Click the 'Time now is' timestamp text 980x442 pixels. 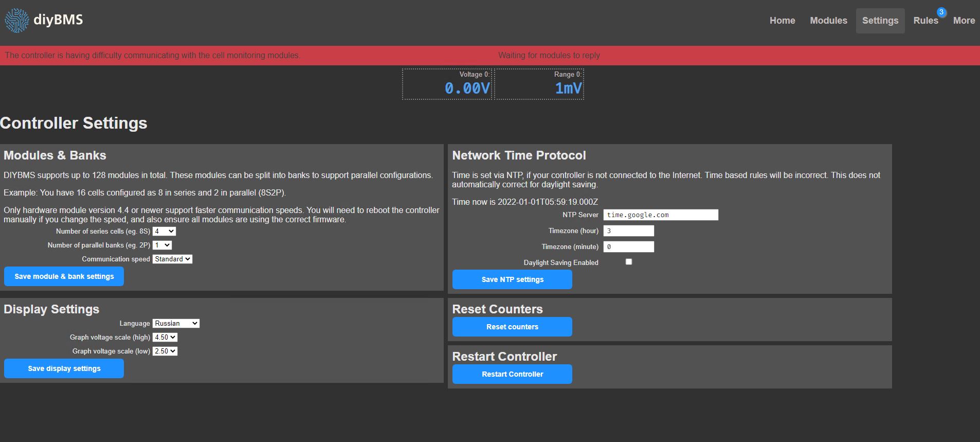point(525,202)
